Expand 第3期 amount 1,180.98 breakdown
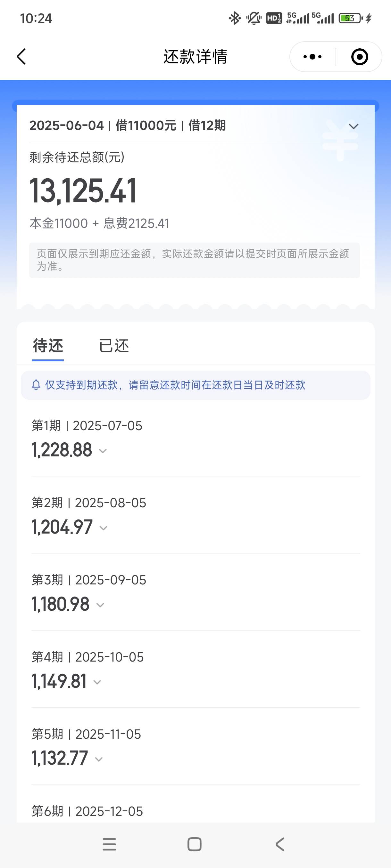 coord(100,605)
